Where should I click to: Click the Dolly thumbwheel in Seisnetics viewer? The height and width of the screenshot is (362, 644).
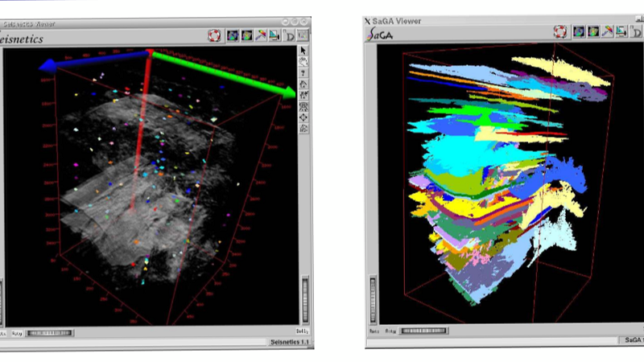(x=305, y=298)
